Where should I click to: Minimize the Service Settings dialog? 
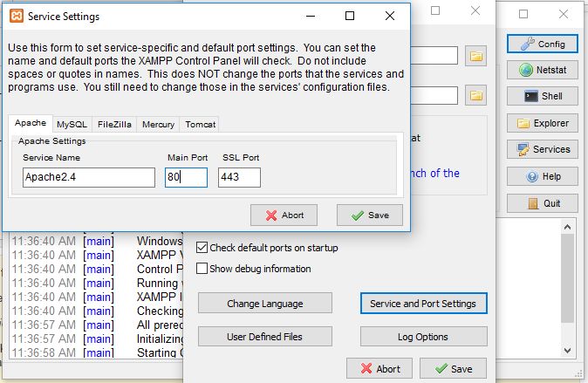pyautogui.click(x=310, y=16)
